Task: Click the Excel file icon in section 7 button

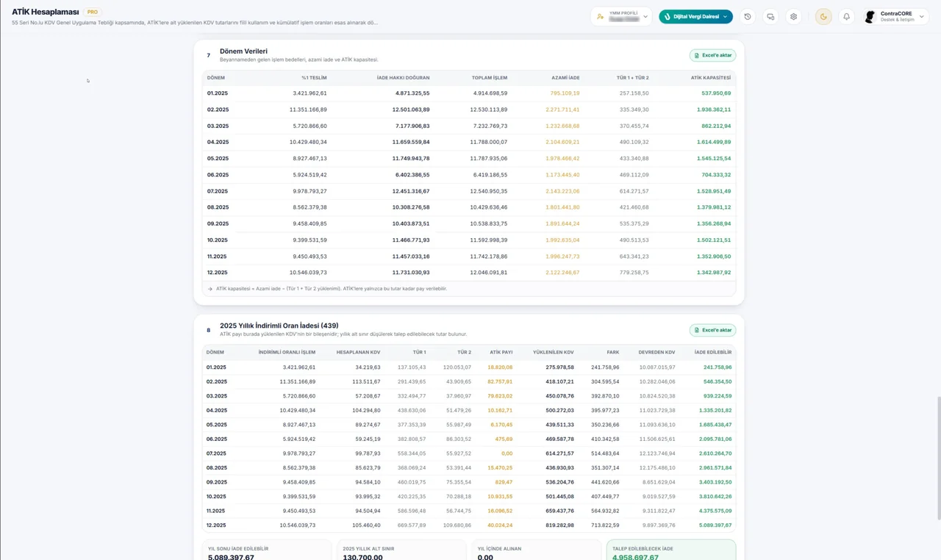Action: [697, 55]
